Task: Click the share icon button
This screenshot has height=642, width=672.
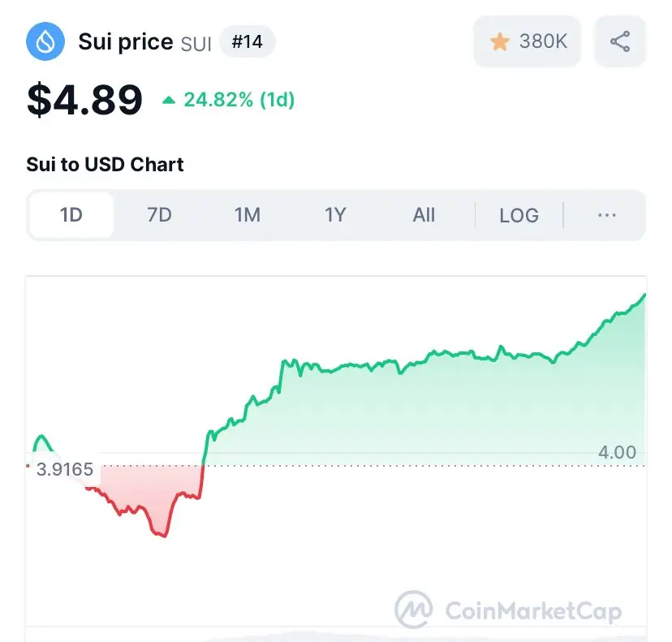Action: pos(620,41)
